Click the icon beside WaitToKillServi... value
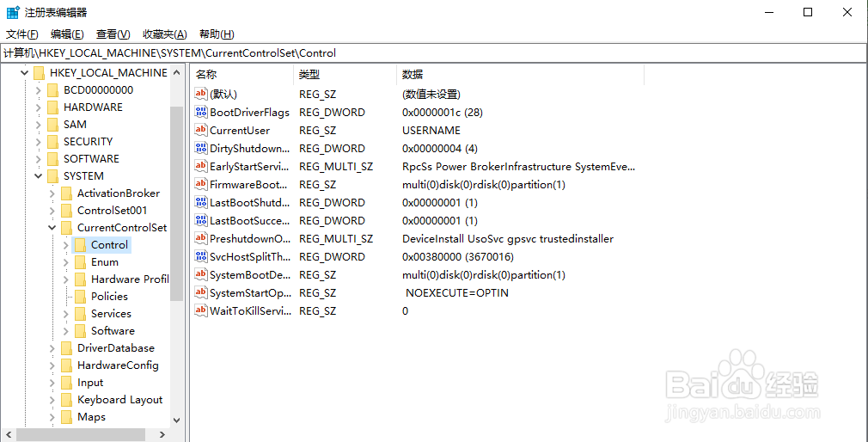 pos(201,310)
